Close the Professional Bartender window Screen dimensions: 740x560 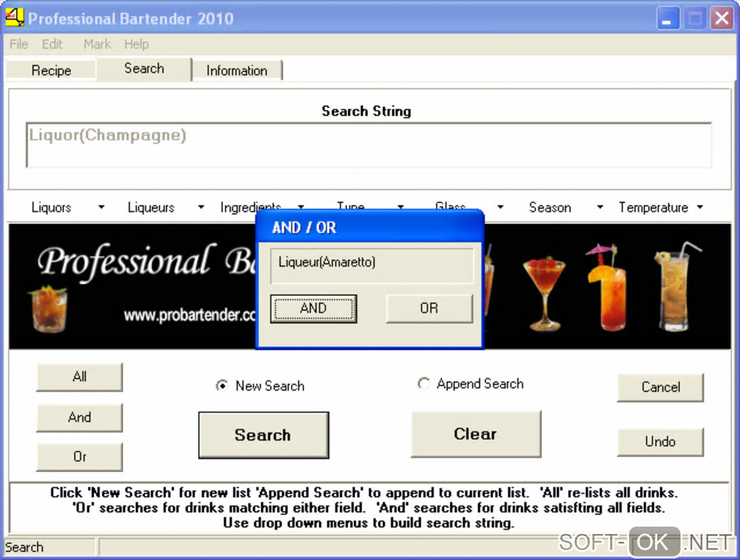pos(722,19)
